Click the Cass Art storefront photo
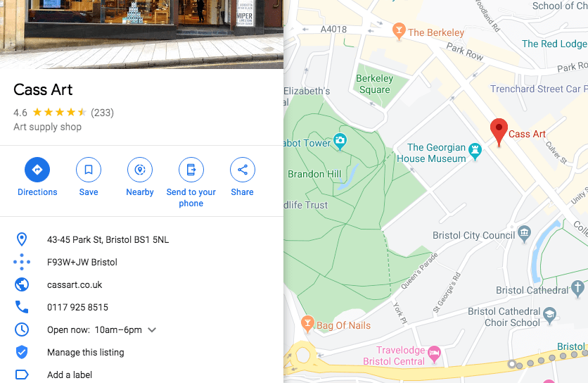The width and height of the screenshot is (588, 383). click(142, 34)
